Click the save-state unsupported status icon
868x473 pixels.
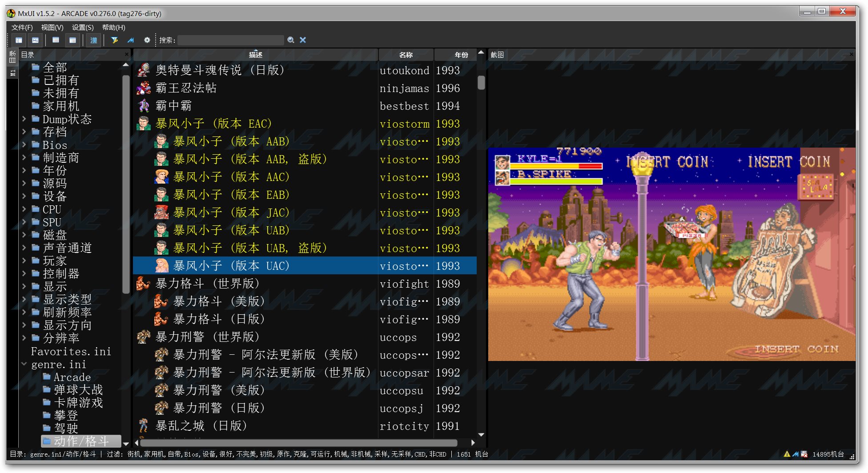(804, 454)
